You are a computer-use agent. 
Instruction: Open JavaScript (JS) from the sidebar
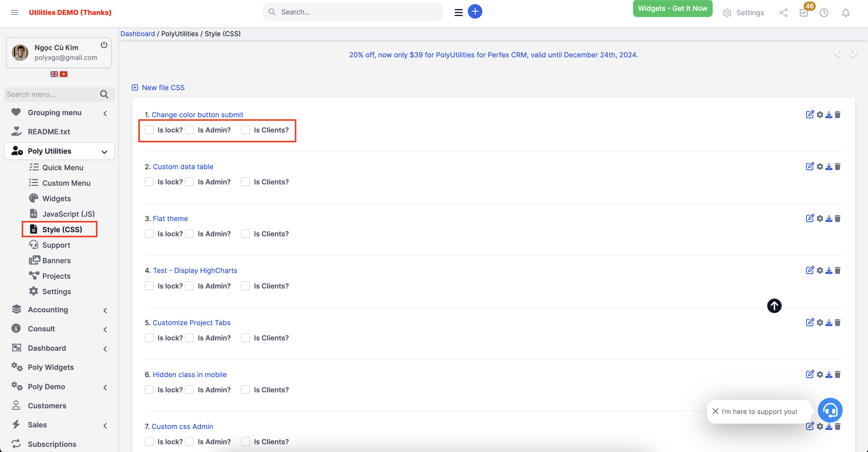pos(67,214)
